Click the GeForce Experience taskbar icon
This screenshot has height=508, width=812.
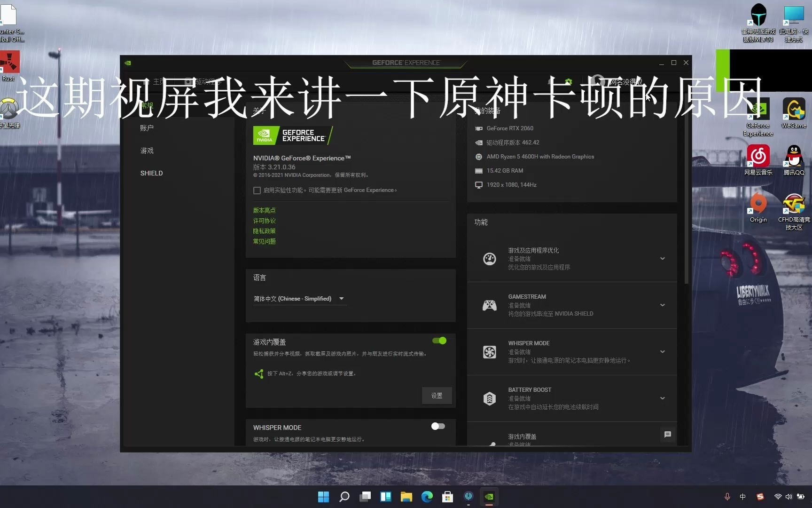point(489,497)
